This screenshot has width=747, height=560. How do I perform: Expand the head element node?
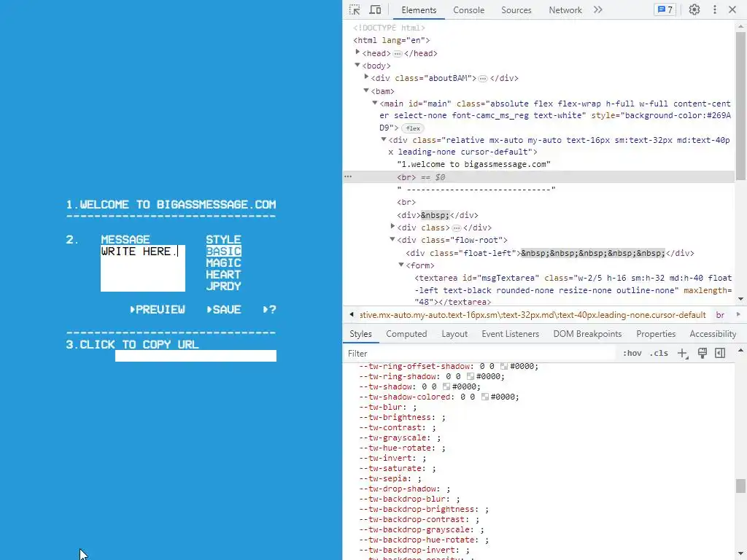(357, 52)
